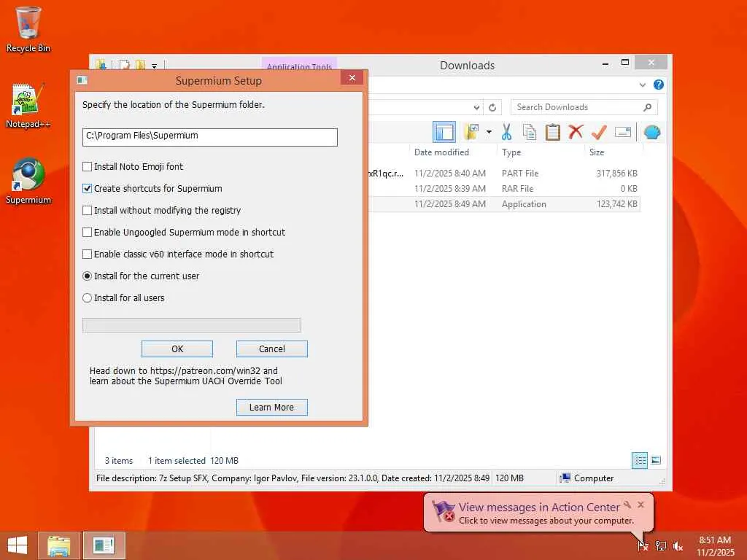Toggle the preview pane layout icon

coord(444,132)
